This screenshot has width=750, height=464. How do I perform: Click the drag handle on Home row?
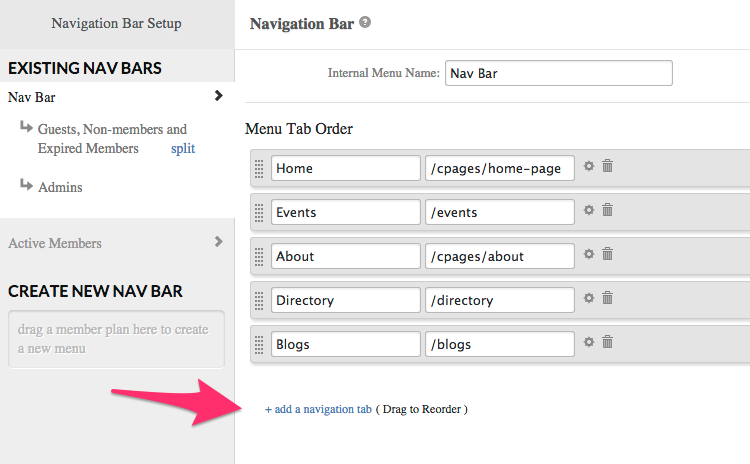click(x=259, y=168)
